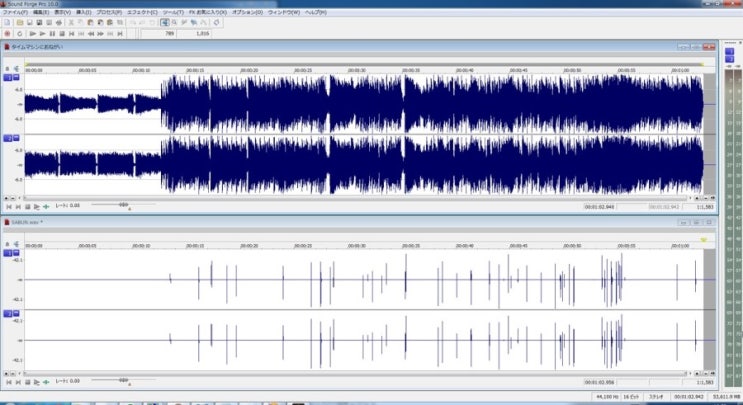This screenshot has height=405, width=743.
Task: Click the rate slider in top waveform window
Action: (123, 204)
